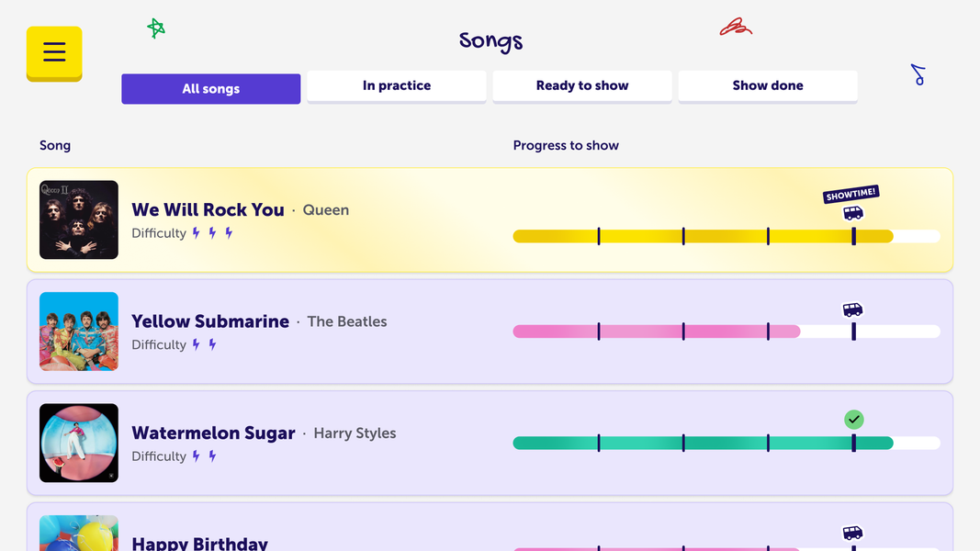The width and height of the screenshot is (980, 551).
Task: Open the yellow hamburger menu
Action: tap(54, 52)
